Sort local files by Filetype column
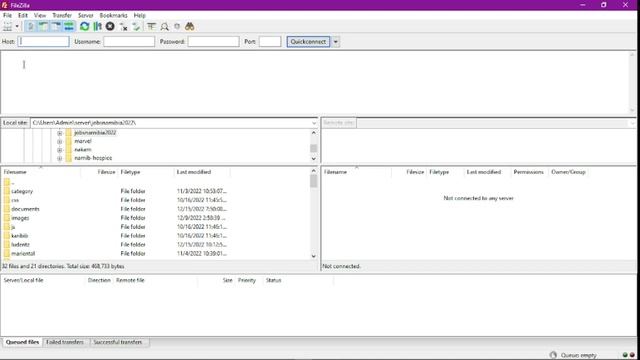640x360 pixels. (146, 172)
